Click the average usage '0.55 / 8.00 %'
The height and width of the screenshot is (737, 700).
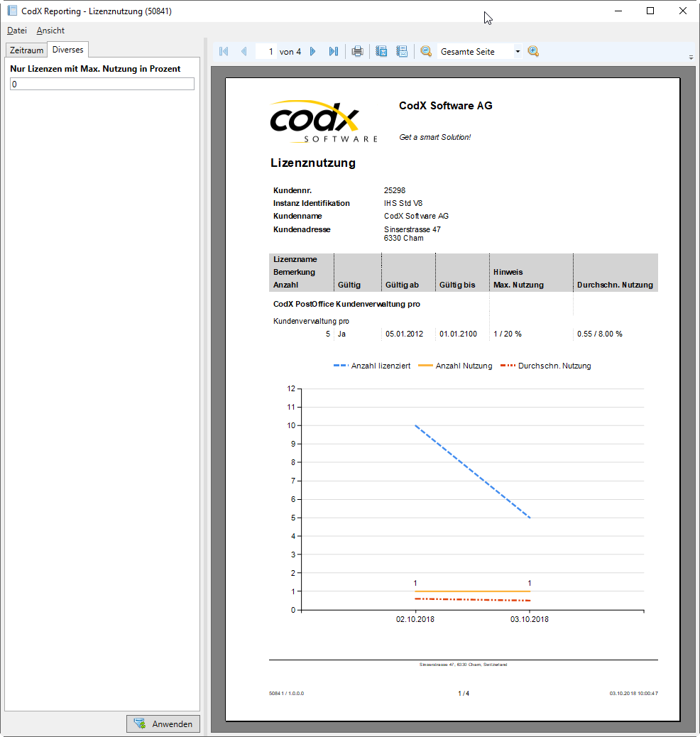(599, 334)
